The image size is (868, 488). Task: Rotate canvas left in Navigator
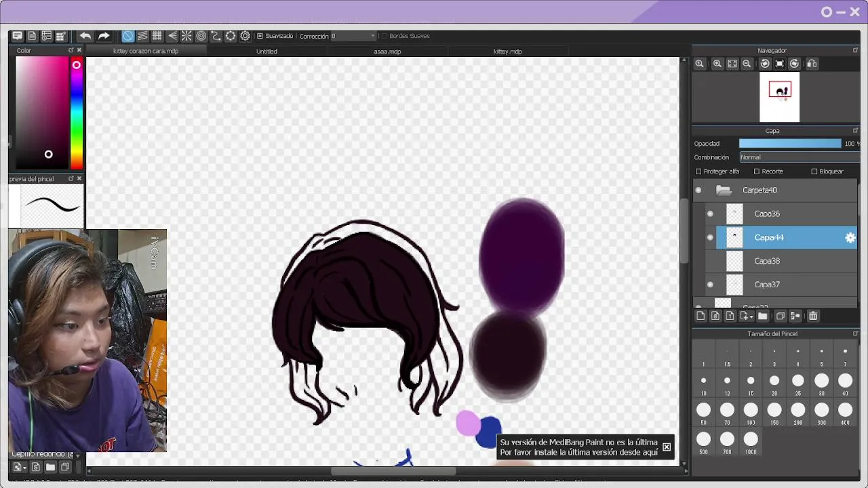click(x=765, y=64)
